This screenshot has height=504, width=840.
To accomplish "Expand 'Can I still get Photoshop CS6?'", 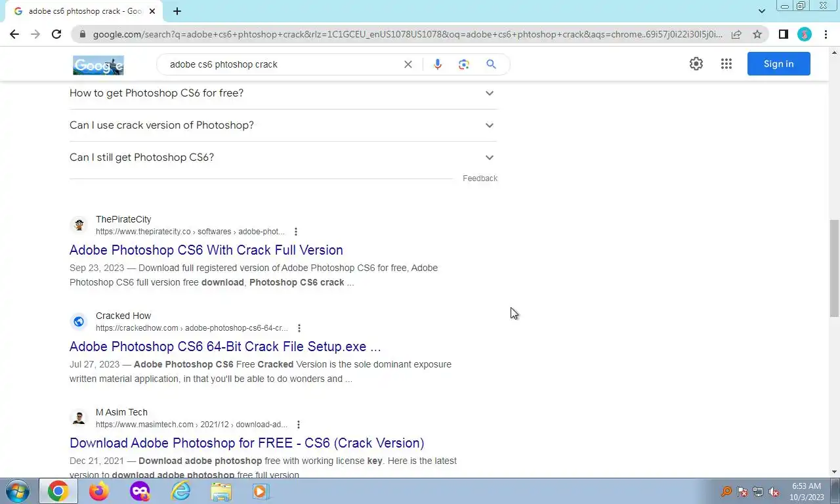I will [x=283, y=157].
